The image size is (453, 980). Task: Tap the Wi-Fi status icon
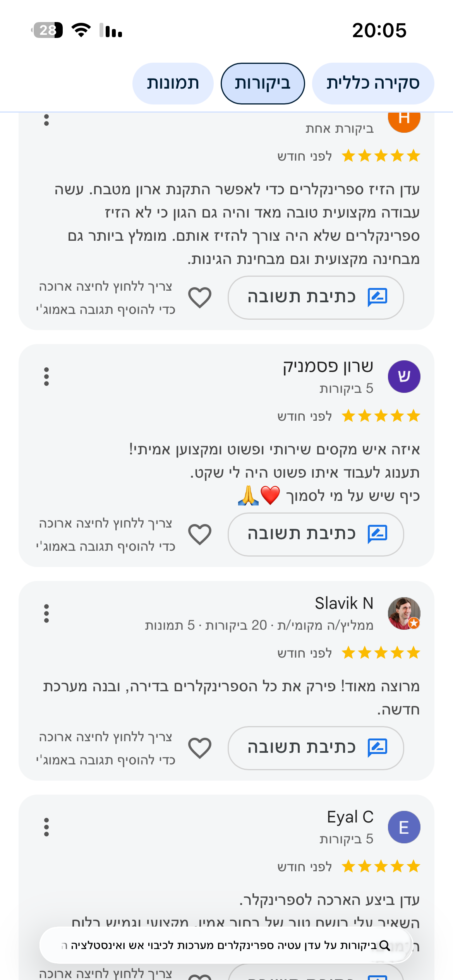tap(81, 30)
